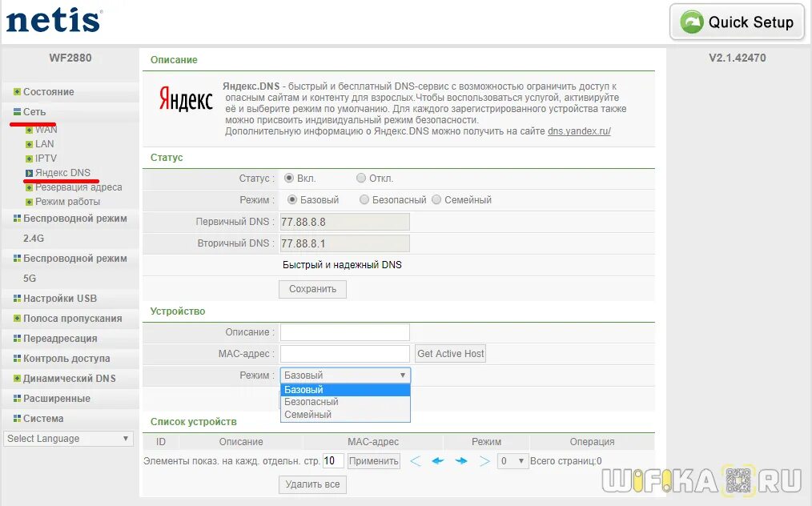Click the Сохранить button

click(312, 289)
